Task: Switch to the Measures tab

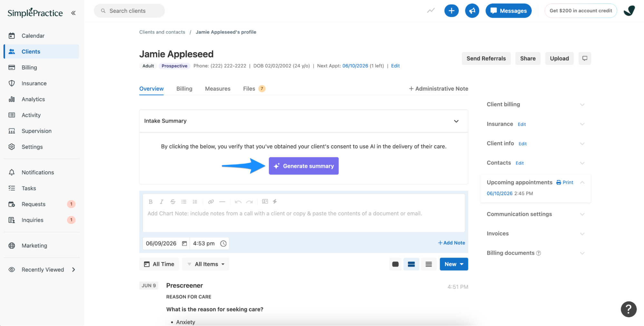Action: click(x=218, y=89)
